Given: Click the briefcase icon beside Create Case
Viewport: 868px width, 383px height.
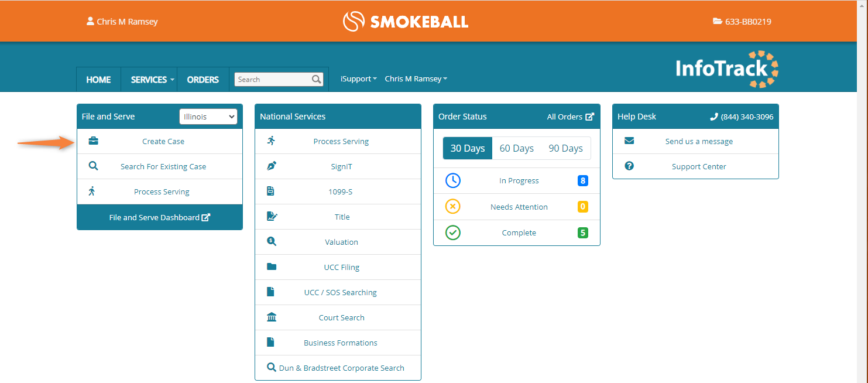Looking at the screenshot, I should 93,141.
